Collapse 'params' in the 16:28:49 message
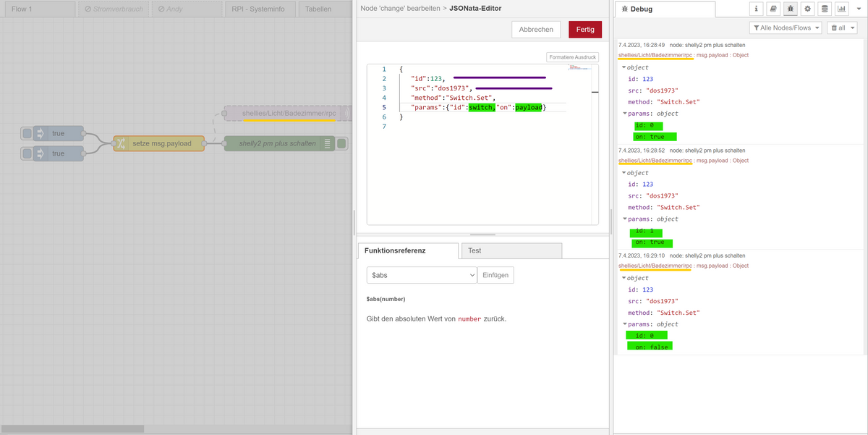868x435 pixels. pyautogui.click(x=625, y=114)
